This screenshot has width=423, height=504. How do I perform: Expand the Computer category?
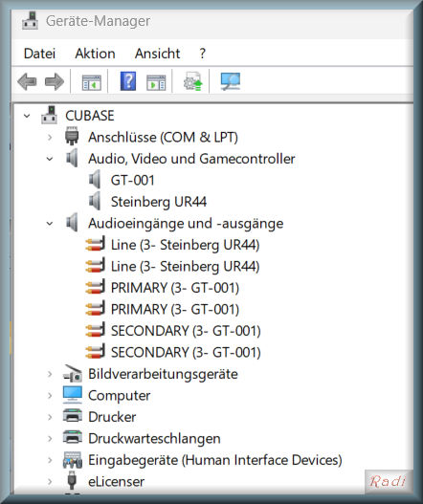click(x=50, y=395)
